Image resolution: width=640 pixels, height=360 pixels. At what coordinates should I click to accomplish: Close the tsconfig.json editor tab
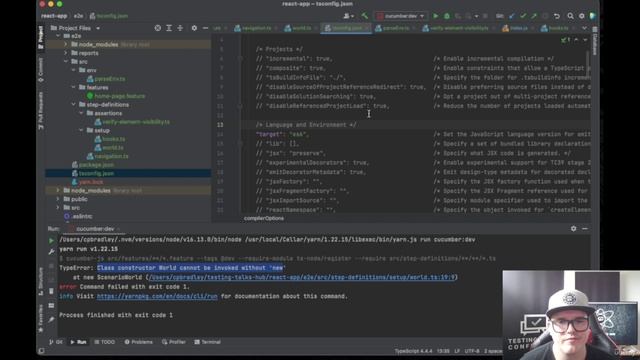(367, 28)
